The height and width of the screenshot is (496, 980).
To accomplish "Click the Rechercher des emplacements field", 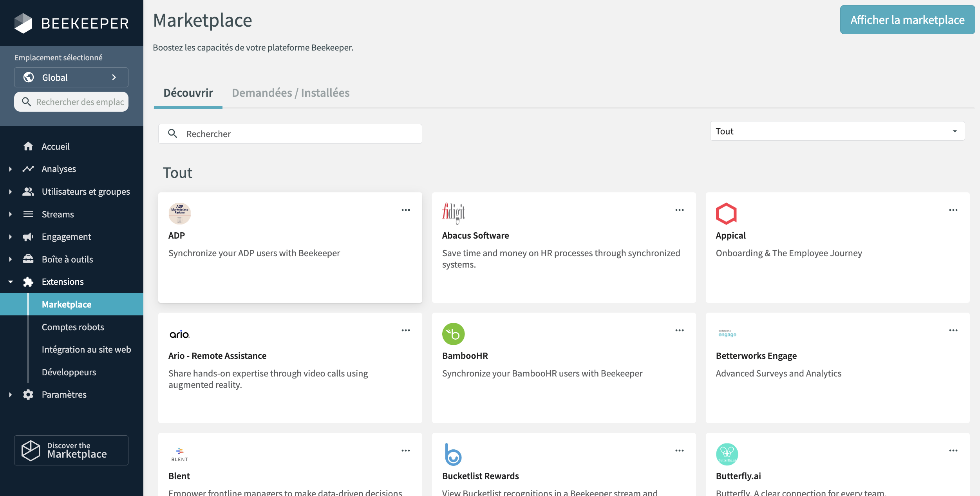I will coord(71,101).
